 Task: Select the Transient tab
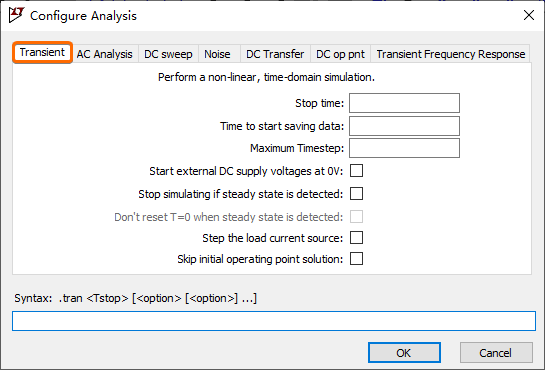click(42, 52)
